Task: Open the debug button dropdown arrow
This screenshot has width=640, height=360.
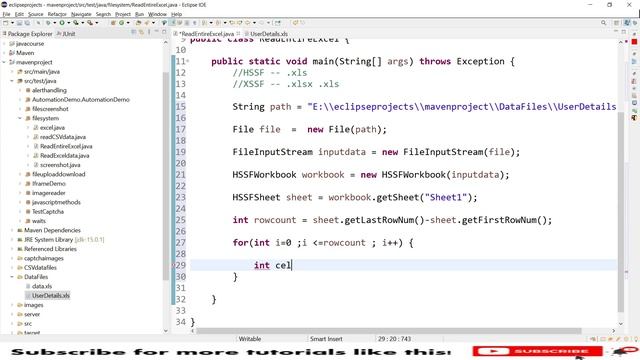Action: pyautogui.click(x=54, y=23)
